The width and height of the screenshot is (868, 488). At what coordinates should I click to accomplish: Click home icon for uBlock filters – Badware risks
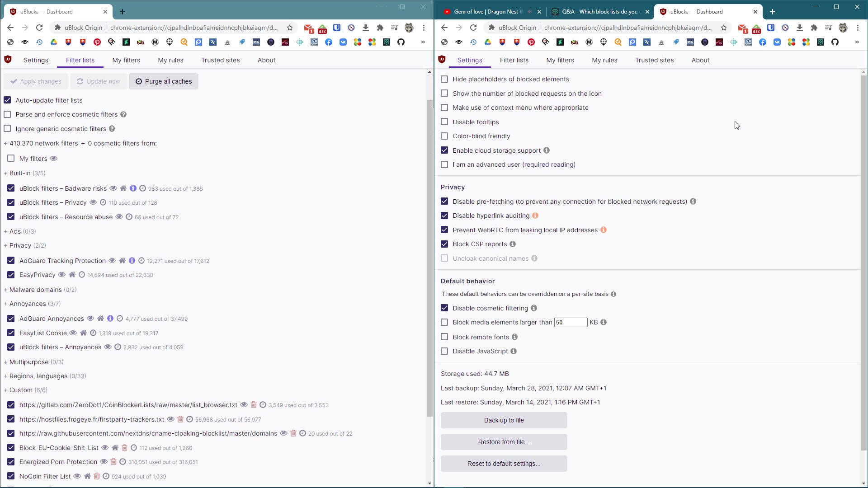click(x=123, y=188)
